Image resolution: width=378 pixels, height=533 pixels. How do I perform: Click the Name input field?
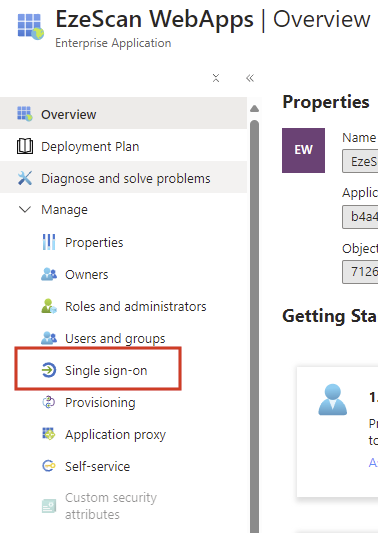coord(360,161)
